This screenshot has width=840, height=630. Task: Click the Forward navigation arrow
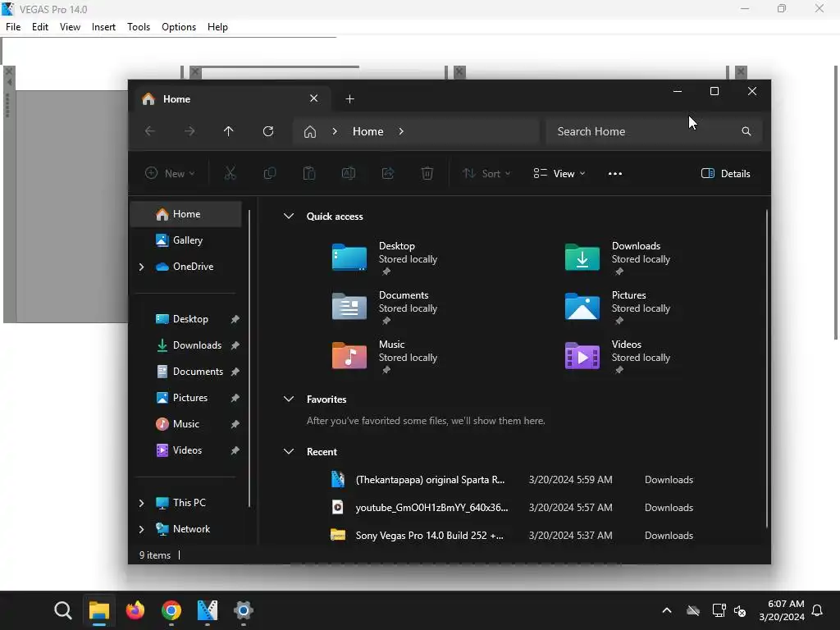click(x=189, y=131)
